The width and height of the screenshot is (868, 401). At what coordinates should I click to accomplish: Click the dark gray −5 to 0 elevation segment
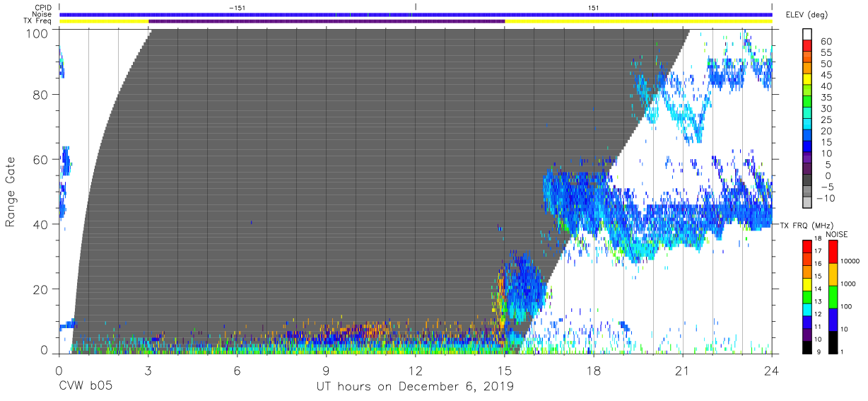pyautogui.click(x=808, y=181)
